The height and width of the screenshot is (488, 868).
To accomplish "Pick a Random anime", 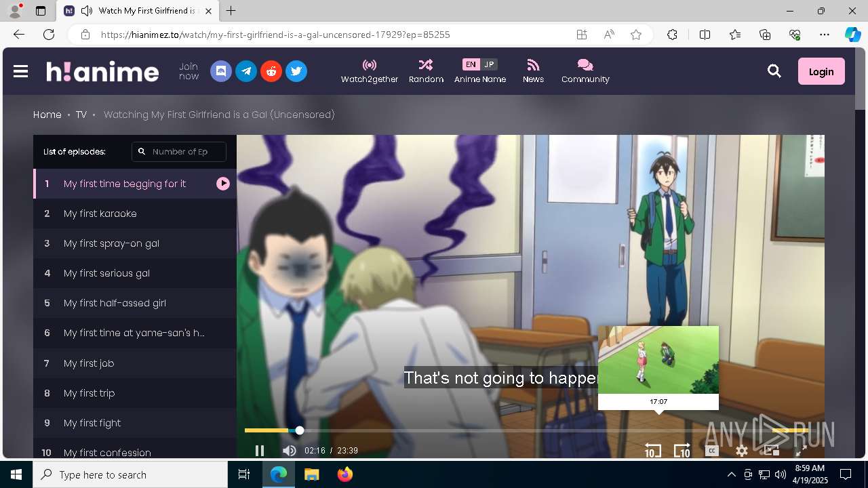I will coord(426,71).
